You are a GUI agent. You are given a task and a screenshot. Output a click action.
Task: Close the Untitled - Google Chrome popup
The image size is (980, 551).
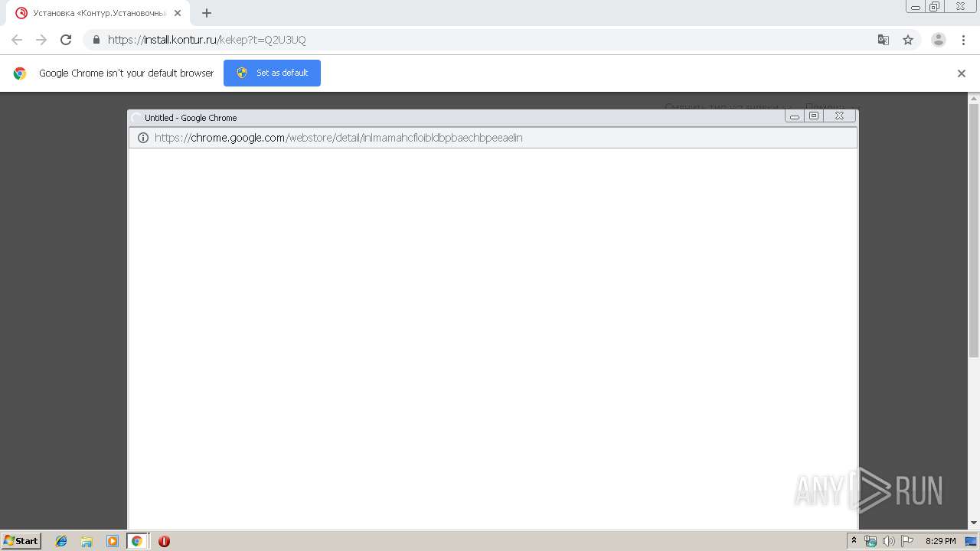point(840,116)
